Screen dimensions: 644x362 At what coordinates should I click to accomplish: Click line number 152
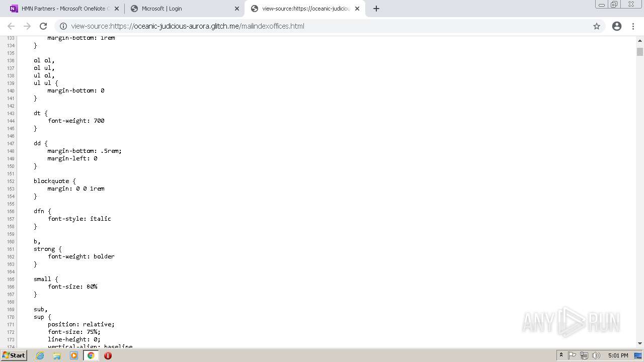11,182
